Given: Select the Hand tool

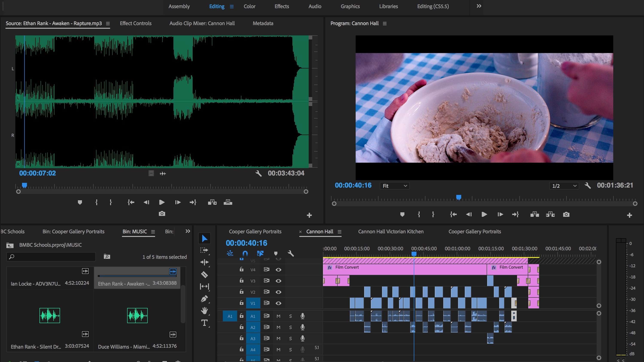Looking at the screenshot, I should click(x=204, y=311).
